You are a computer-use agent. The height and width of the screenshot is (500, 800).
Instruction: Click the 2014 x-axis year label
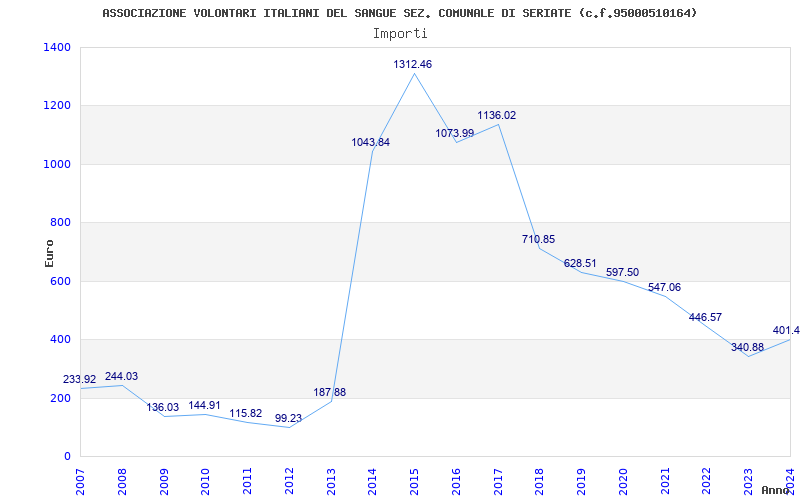click(372, 481)
